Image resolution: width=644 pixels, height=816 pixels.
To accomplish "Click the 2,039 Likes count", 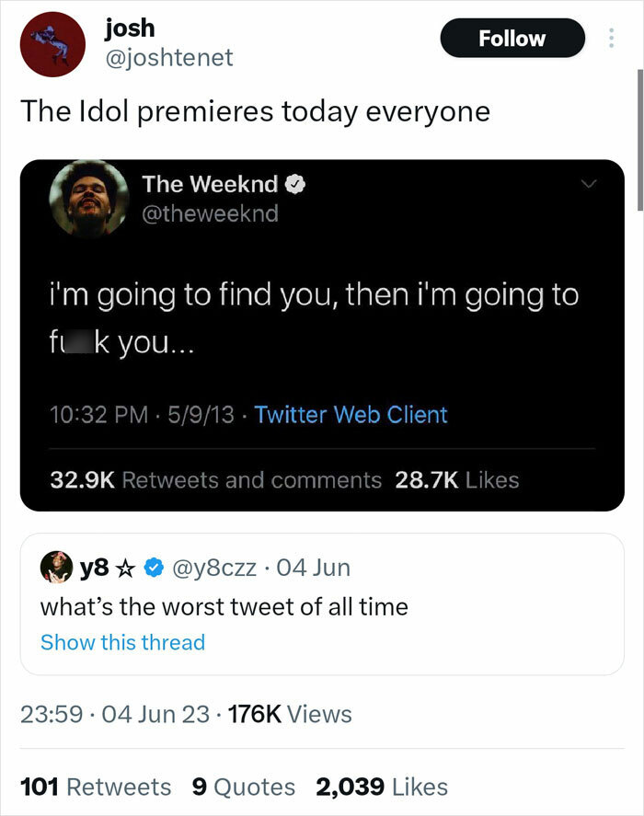I will tap(383, 787).
